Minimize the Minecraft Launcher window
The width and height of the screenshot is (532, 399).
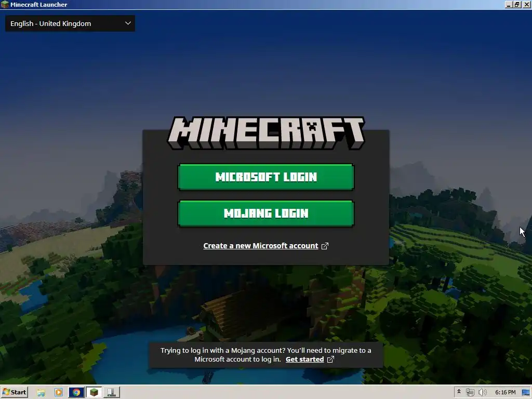pos(509,4)
